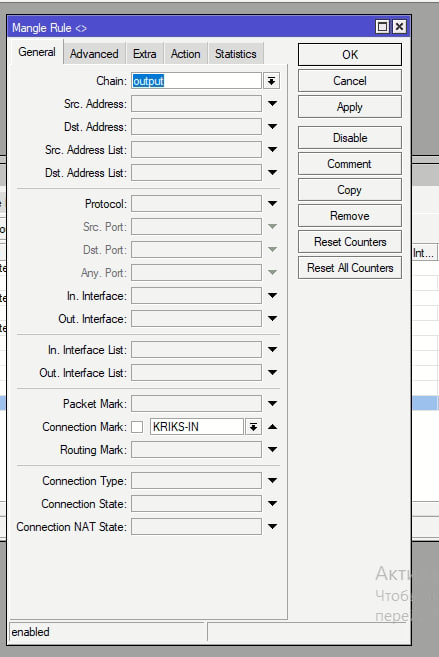
Task: Switch to the Advanced tab
Action: point(94,54)
